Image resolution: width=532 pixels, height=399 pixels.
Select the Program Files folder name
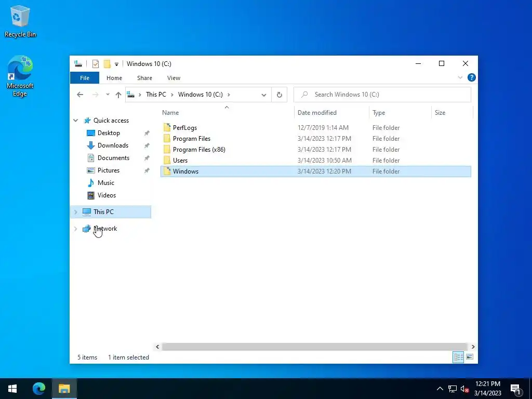pyautogui.click(x=191, y=138)
